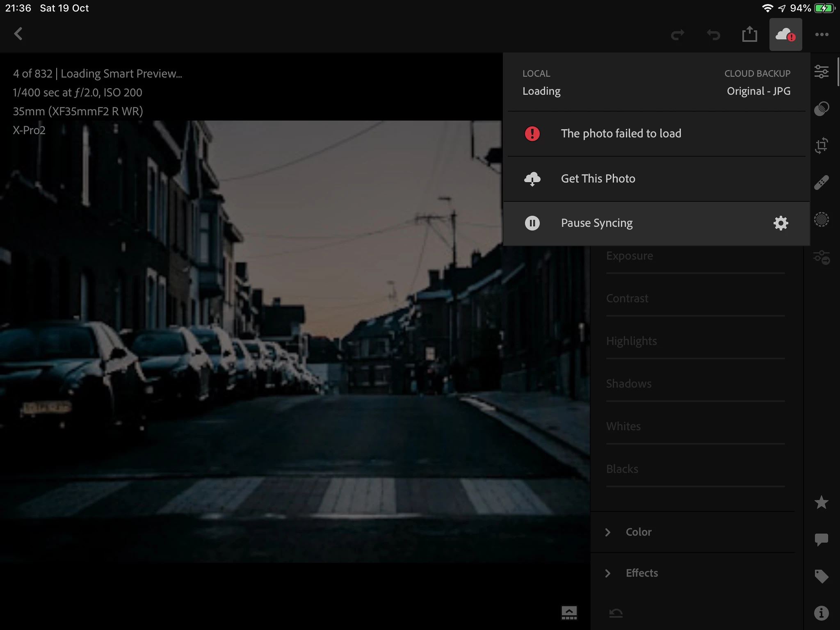Image resolution: width=840 pixels, height=630 pixels.
Task: Tap the back arrow to exit photo
Action: click(x=18, y=34)
